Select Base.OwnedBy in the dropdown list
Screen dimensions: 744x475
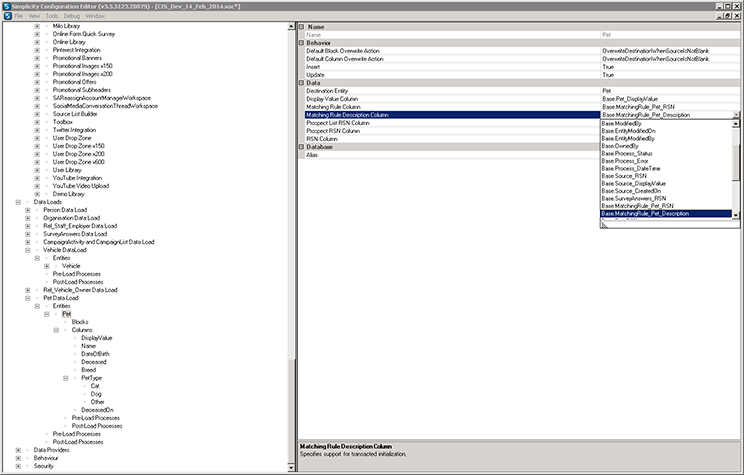pyautogui.click(x=620, y=146)
